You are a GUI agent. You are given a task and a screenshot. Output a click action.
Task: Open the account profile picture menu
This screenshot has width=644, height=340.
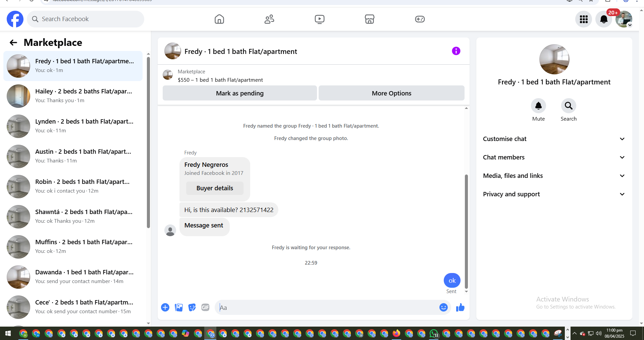pos(624,19)
